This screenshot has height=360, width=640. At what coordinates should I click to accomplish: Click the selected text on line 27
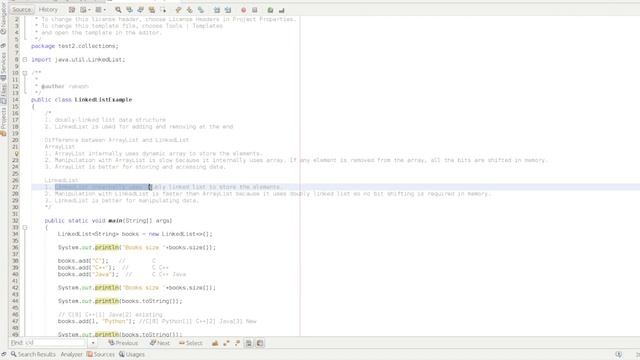click(103, 187)
